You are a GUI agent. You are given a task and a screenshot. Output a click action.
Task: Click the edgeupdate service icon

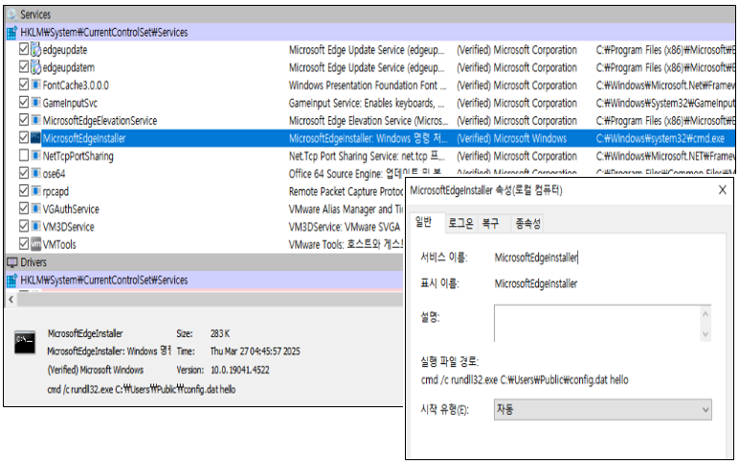pyautogui.click(x=36, y=49)
